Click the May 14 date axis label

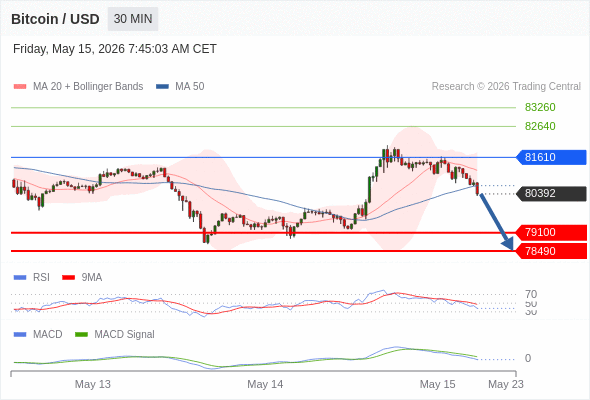pos(265,384)
